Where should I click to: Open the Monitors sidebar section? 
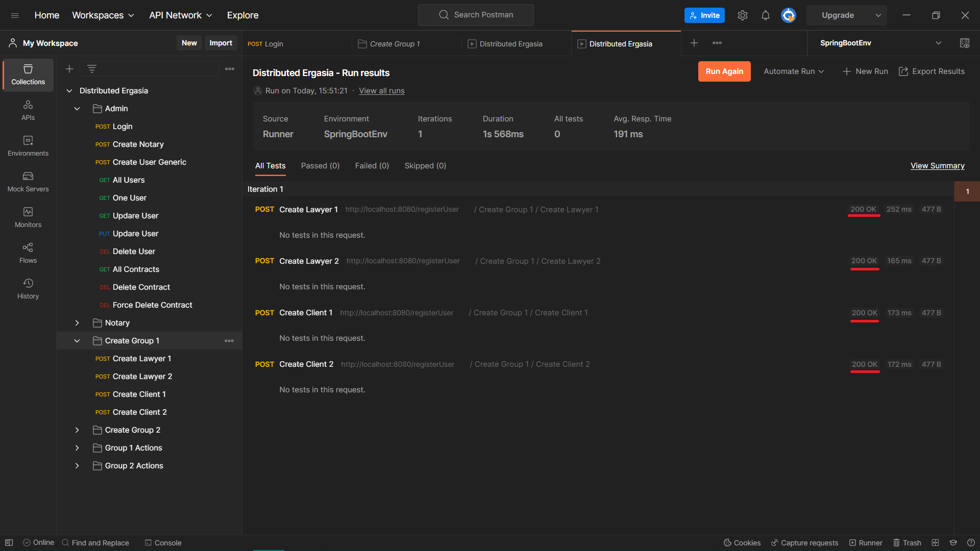click(28, 217)
